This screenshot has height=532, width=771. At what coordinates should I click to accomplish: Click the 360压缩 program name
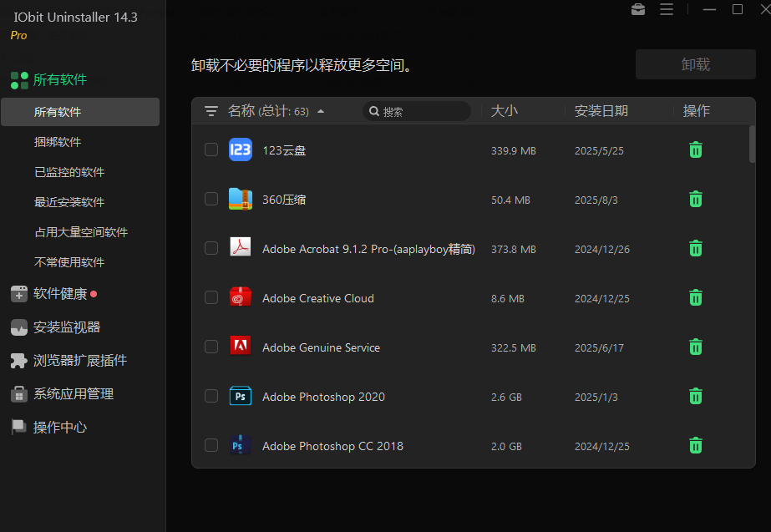tap(284, 200)
